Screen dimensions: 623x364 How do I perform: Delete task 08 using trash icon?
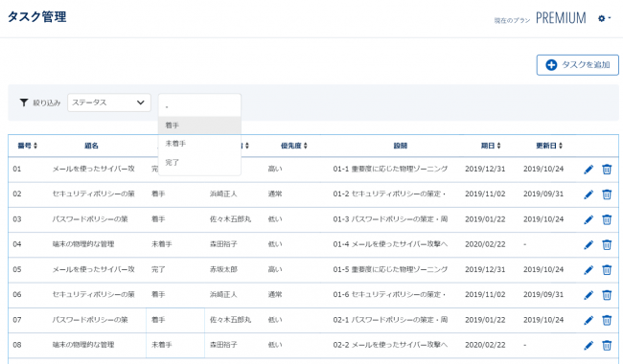(x=607, y=346)
